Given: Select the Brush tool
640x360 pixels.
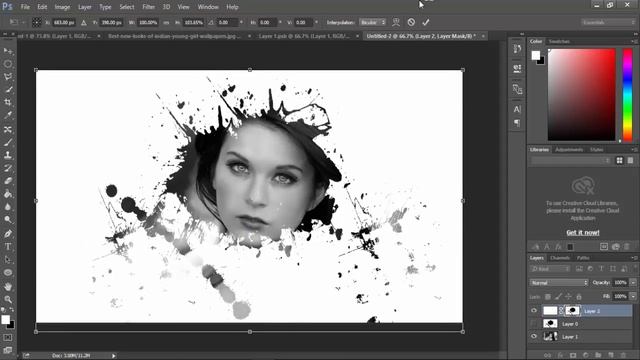Looking at the screenshot, I should pyautogui.click(x=8, y=142).
